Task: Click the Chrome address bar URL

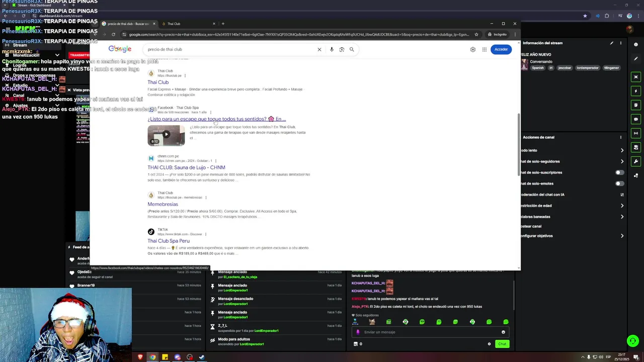Action: (x=299, y=35)
